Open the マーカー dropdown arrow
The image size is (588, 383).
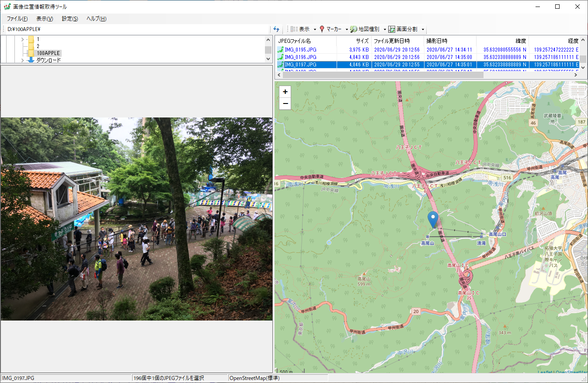click(x=347, y=30)
